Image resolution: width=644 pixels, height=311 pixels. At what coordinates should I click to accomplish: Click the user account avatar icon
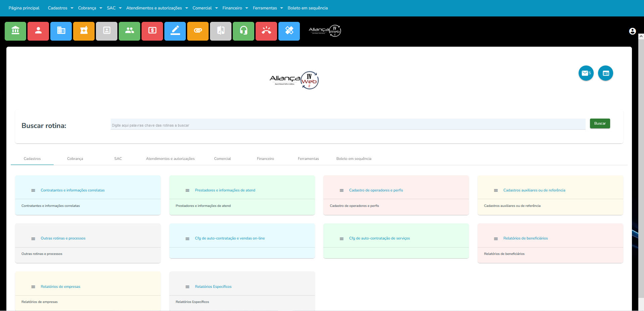632,31
